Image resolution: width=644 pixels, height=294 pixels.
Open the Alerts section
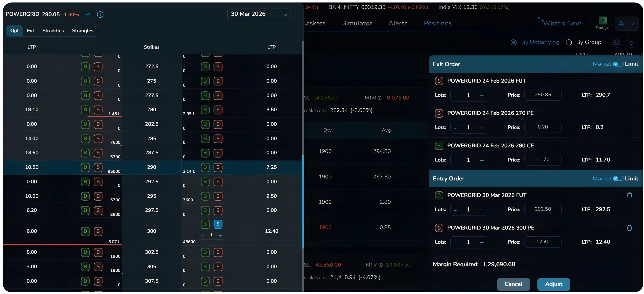(x=398, y=23)
